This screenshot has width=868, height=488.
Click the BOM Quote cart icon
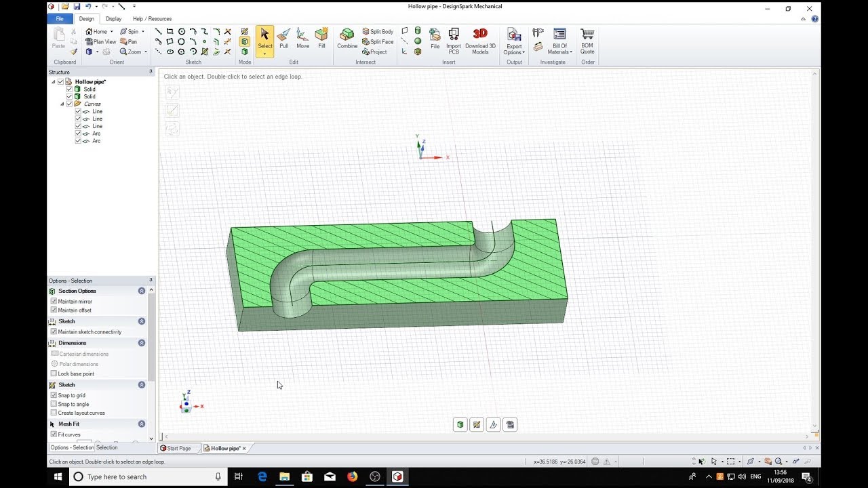click(587, 41)
